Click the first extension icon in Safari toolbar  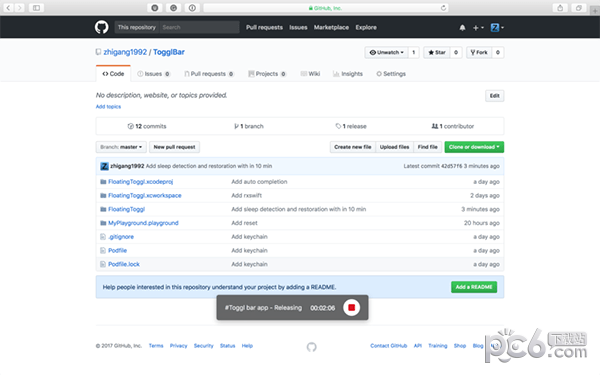click(x=155, y=8)
